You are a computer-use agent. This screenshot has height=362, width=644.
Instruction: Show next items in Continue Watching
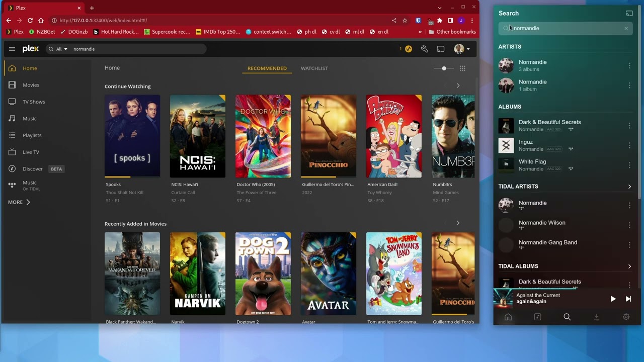pyautogui.click(x=458, y=86)
